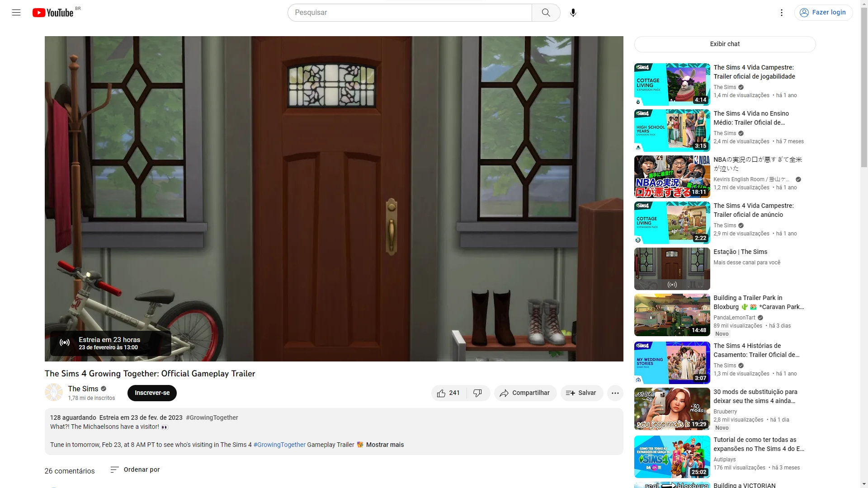Click the search magnifier button

(x=546, y=13)
